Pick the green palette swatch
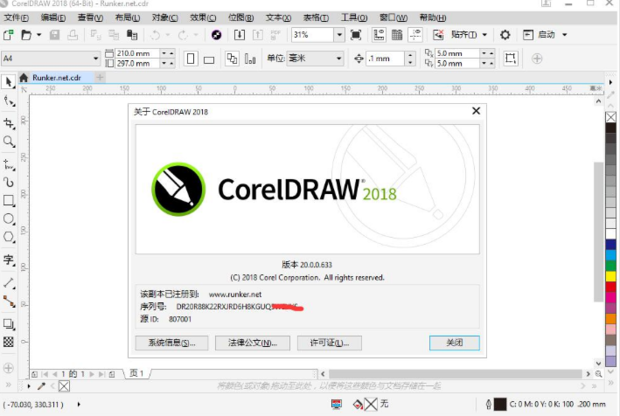Screen dimensions: 620x416 pyautogui.click(x=611, y=265)
